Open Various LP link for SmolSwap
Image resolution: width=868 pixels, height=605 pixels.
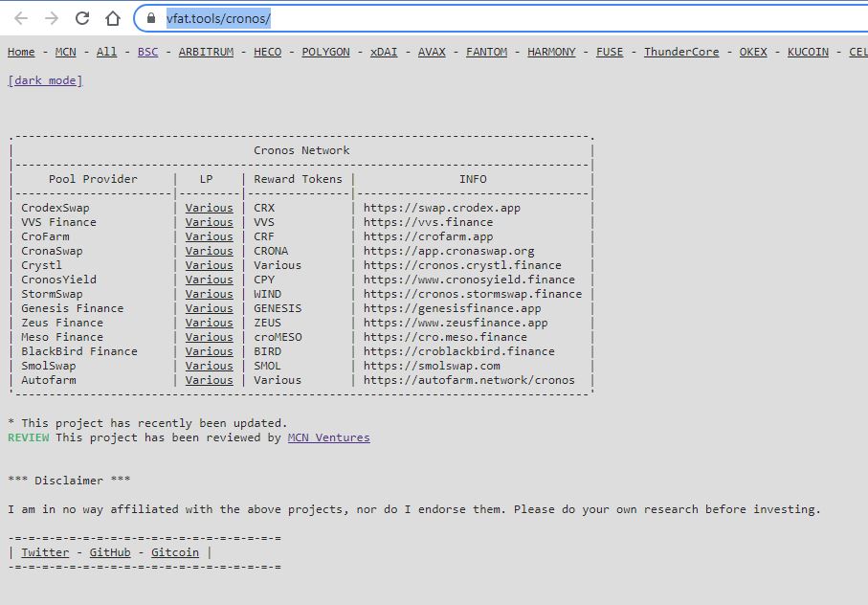click(x=210, y=366)
